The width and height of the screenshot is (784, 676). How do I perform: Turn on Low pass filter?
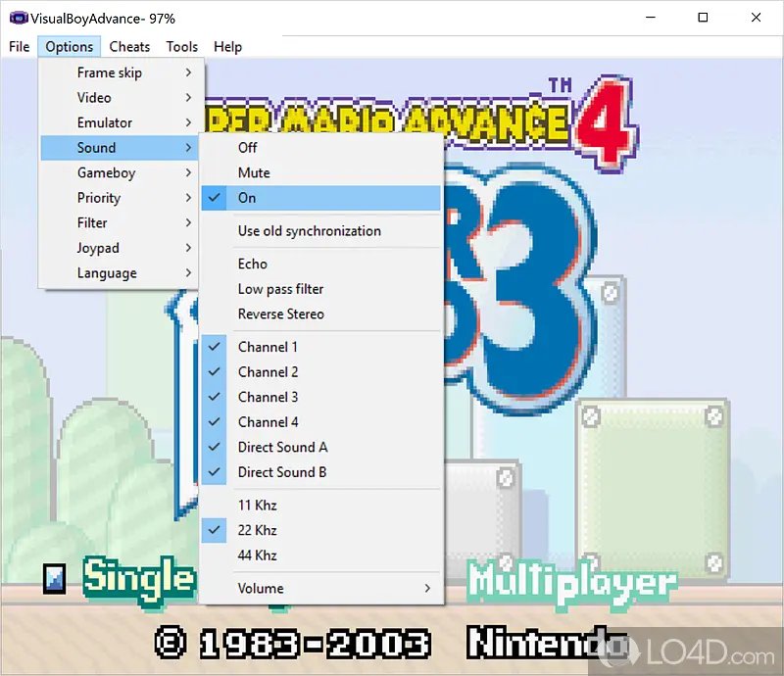tap(280, 289)
